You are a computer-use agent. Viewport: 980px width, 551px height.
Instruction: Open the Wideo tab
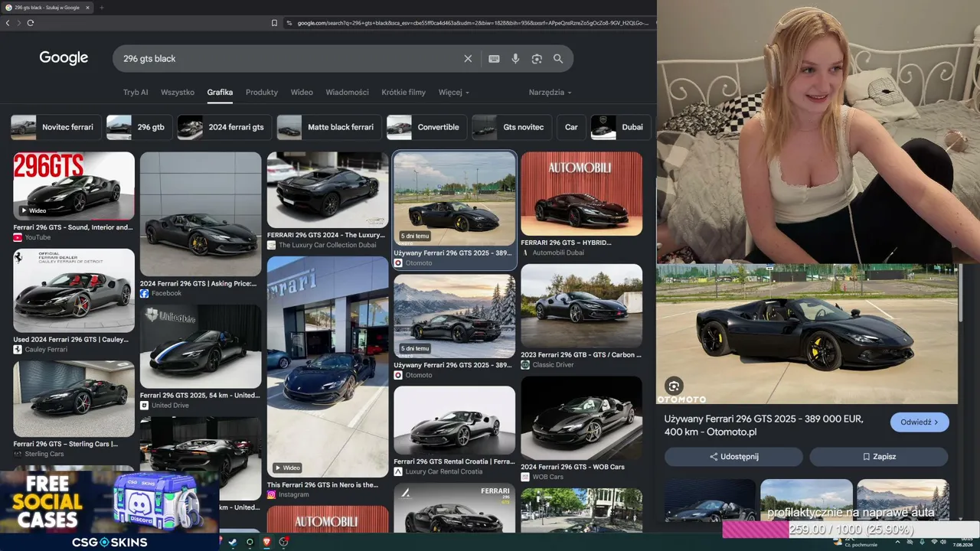pyautogui.click(x=302, y=93)
